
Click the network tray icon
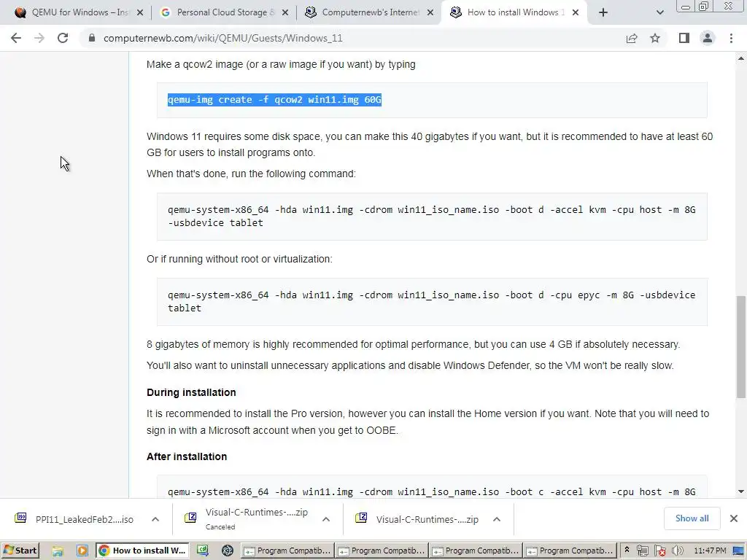[642, 551]
